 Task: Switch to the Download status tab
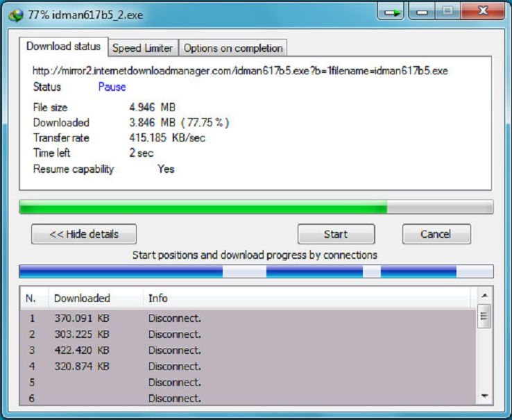point(63,47)
